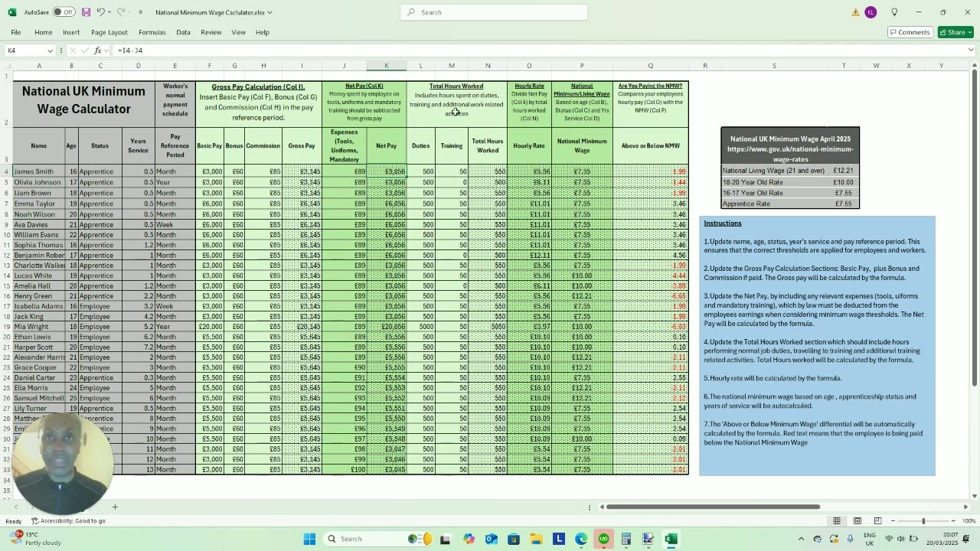Switch to Page Layout view icon
The width and height of the screenshot is (980, 551).
[857, 521]
